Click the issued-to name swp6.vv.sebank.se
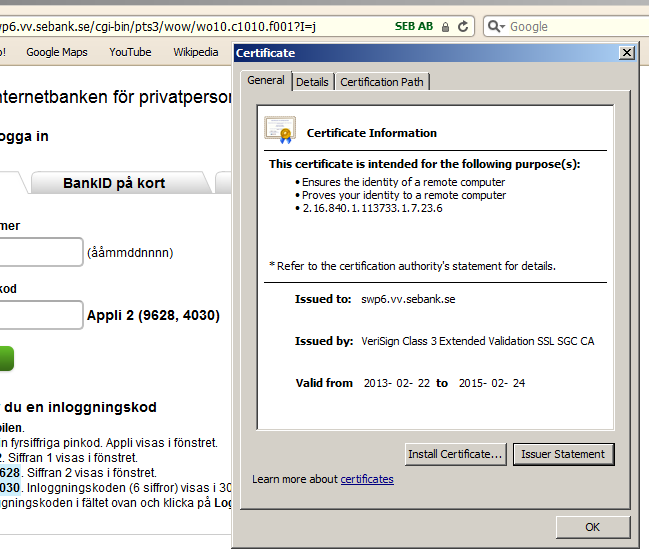649x552 pixels. click(x=408, y=299)
